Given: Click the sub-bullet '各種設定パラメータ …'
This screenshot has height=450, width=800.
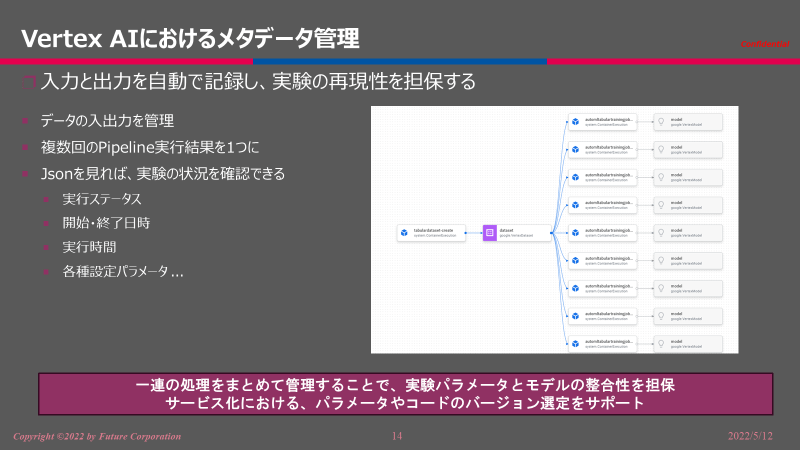Looking at the screenshot, I should [122, 271].
